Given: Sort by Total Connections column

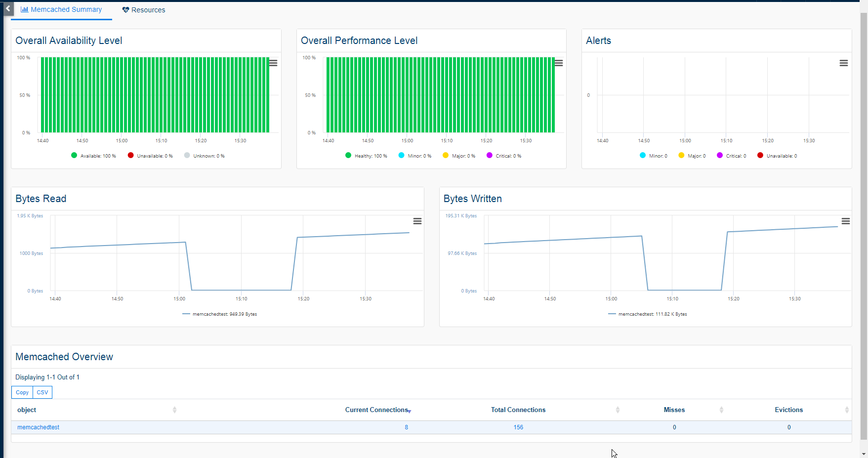Looking at the screenshot, I should (518, 410).
